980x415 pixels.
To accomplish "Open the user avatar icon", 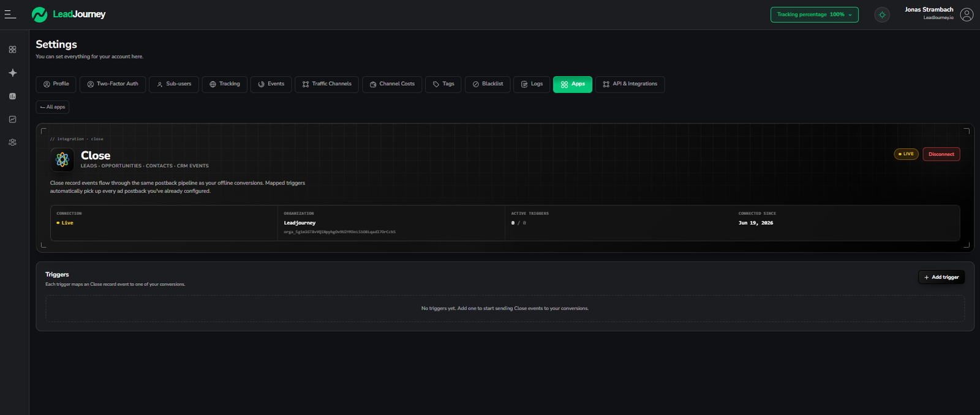I will [x=967, y=15].
